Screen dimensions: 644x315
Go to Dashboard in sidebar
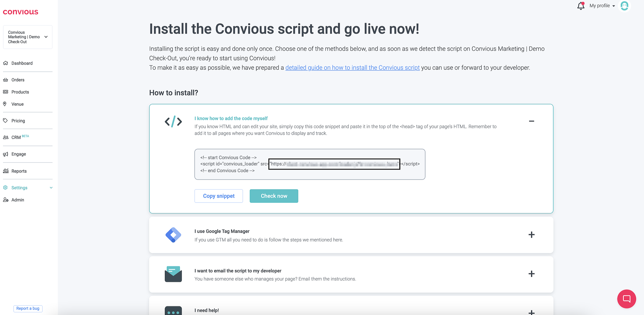pos(22,63)
